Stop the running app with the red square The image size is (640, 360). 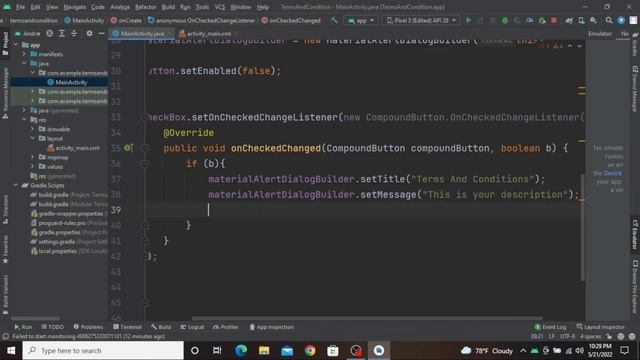554,20
